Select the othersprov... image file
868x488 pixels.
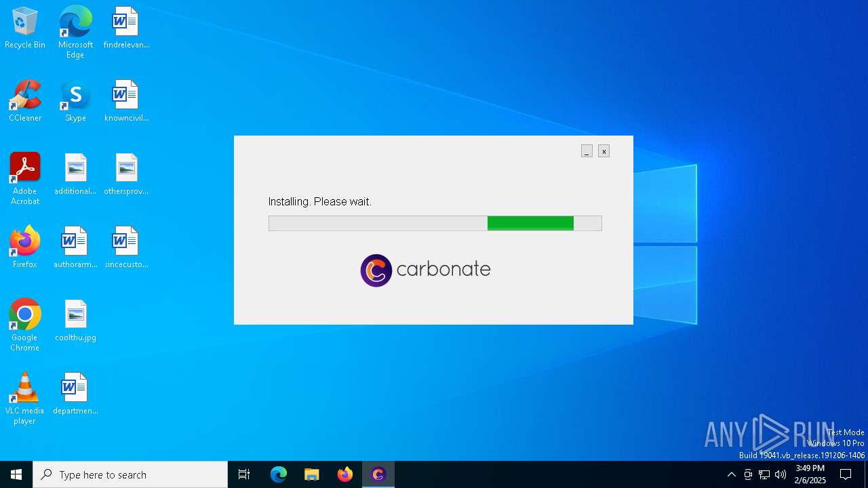[x=126, y=174]
